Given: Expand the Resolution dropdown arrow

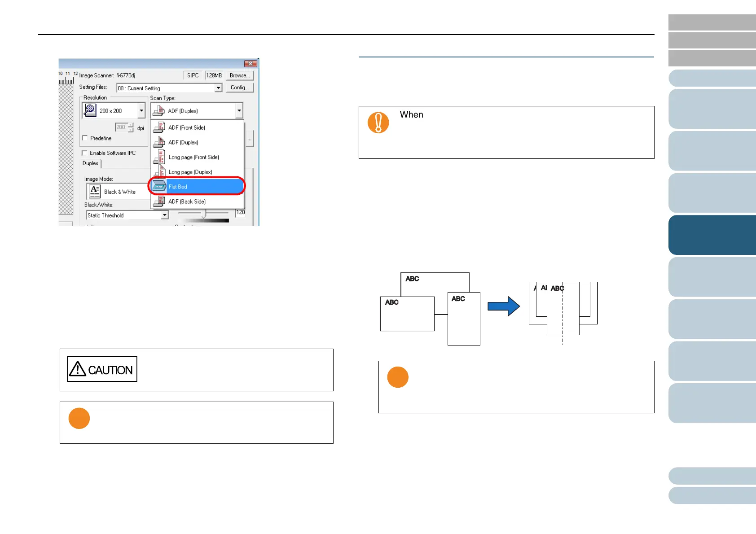Looking at the screenshot, I should [141, 110].
